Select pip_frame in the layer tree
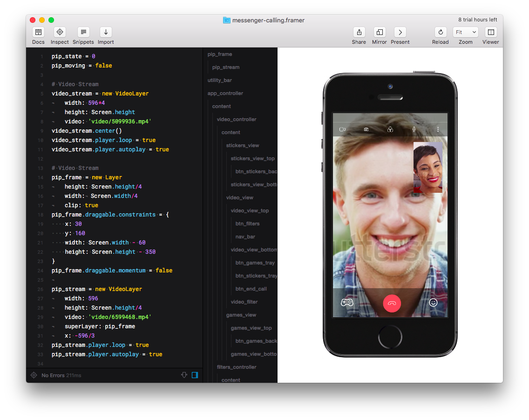This screenshot has width=529, height=420. (220, 54)
